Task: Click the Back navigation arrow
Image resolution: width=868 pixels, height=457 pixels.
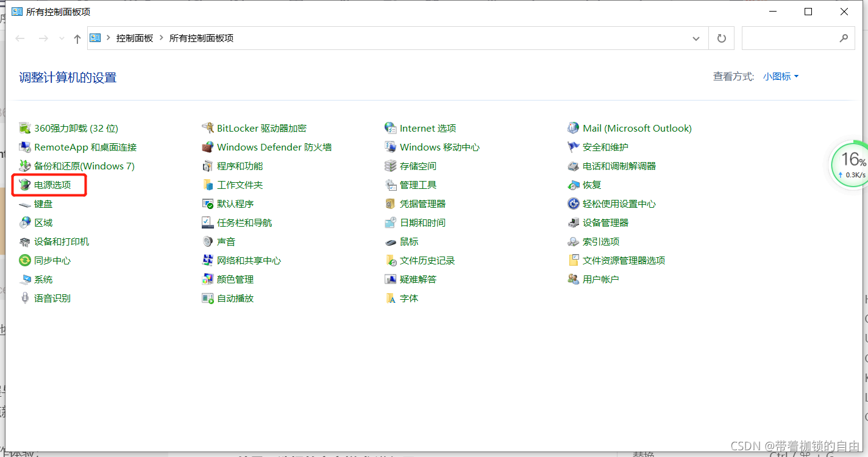Action: (20, 38)
